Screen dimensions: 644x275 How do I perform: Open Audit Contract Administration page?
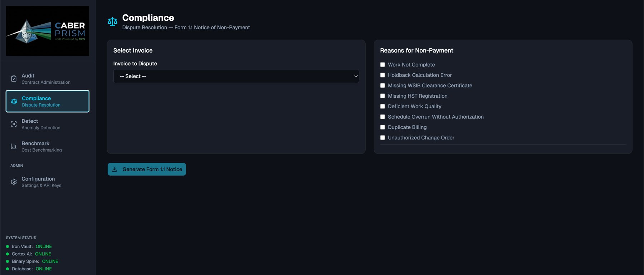[x=48, y=79]
